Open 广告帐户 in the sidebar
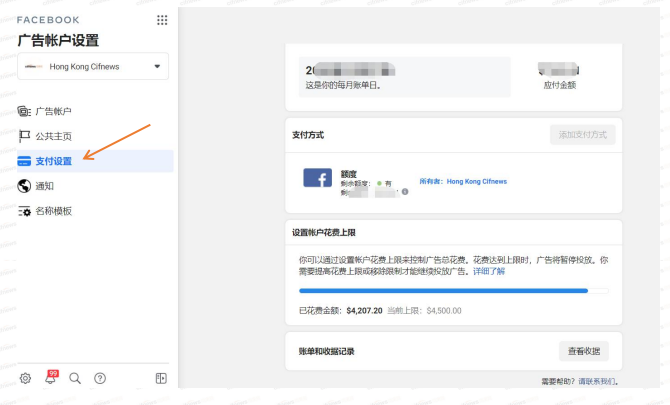 coord(53,111)
